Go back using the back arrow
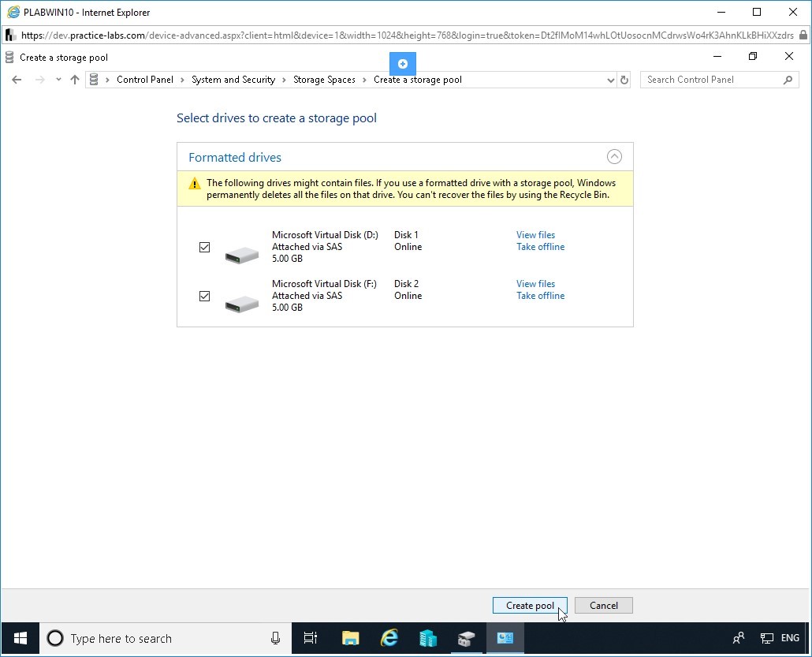This screenshot has height=657, width=812. (17, 80)
